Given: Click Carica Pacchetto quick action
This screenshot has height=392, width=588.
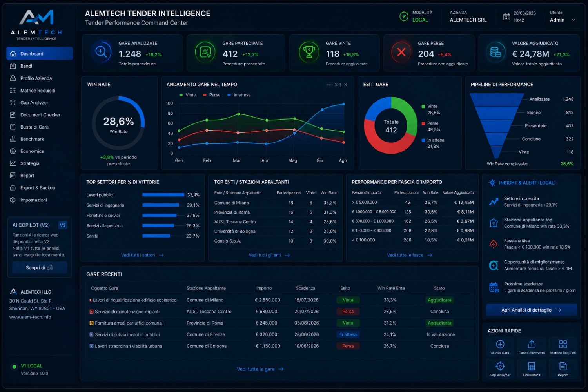Looking at the screenshot, I should [532, 347].
